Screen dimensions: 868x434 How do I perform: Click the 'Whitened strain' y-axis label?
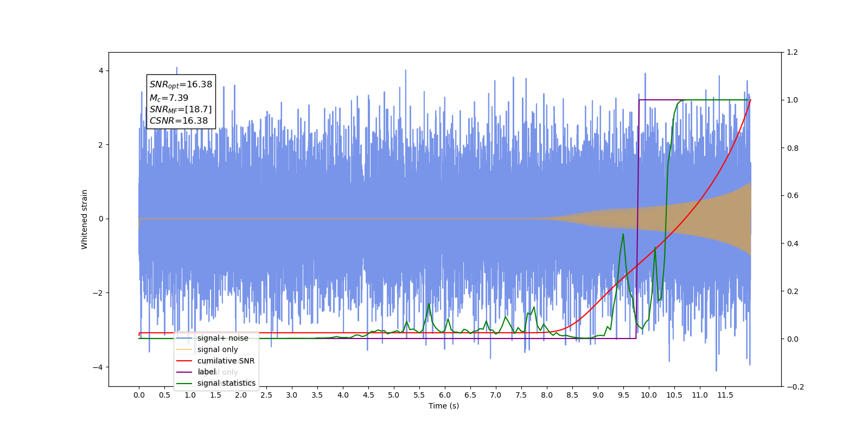click(x=85, y=219)
